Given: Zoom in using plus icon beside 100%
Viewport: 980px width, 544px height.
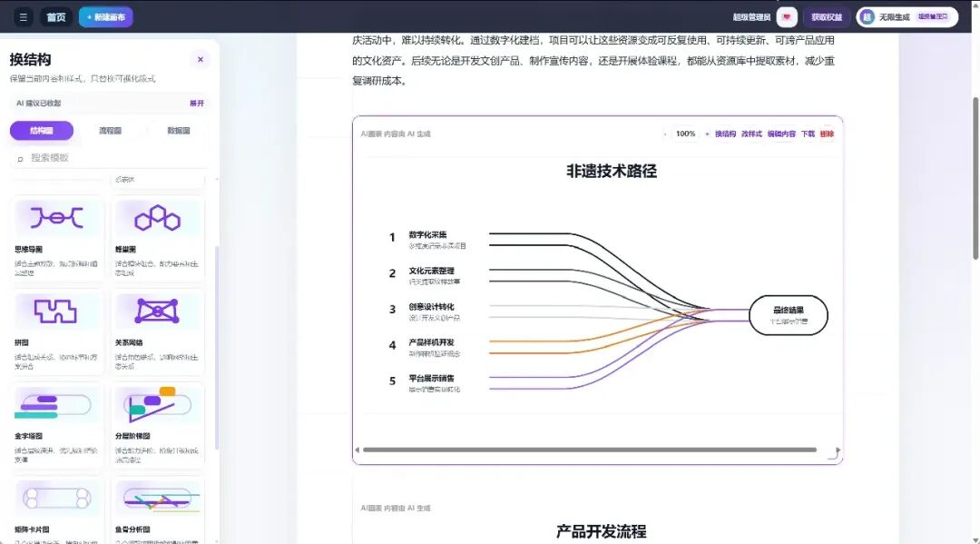Looking at the screenshot, I should tap(707, 134).
